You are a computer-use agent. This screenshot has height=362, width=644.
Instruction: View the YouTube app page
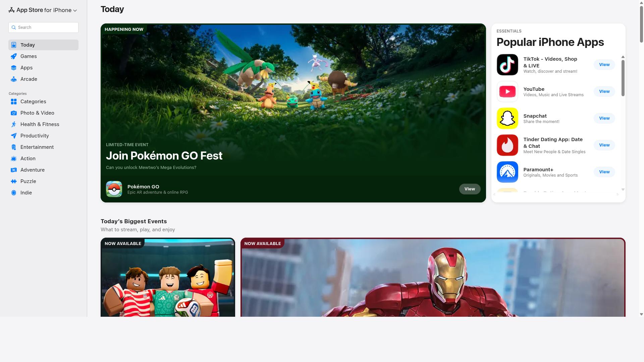(x=604, y=92)
